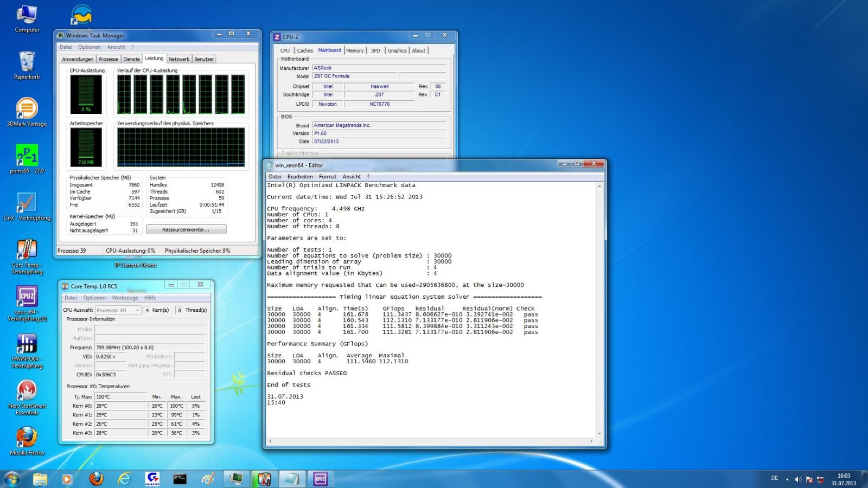
Task: Switch to Prozesse tab in Task-Manager
Action: [108, 59]
